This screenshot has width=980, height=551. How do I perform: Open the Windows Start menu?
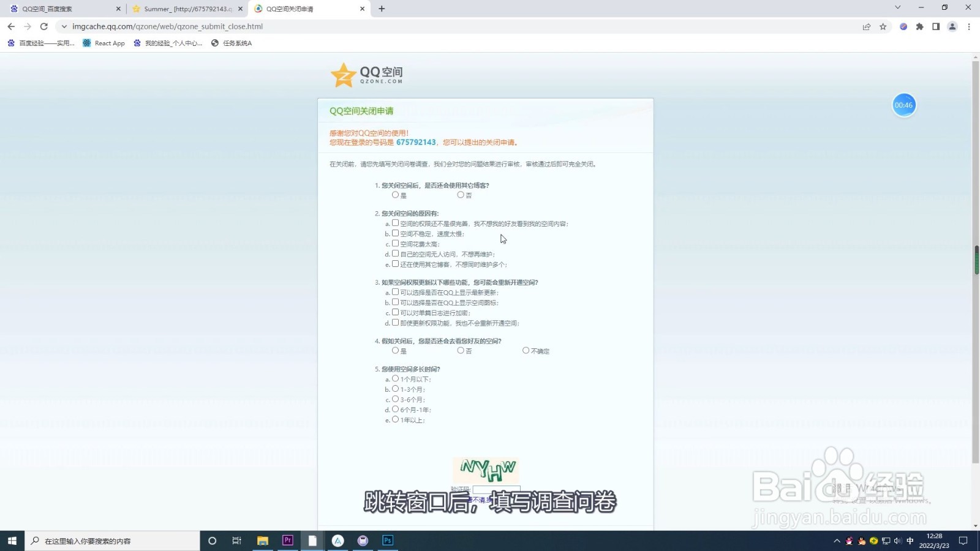click(12, 541)
